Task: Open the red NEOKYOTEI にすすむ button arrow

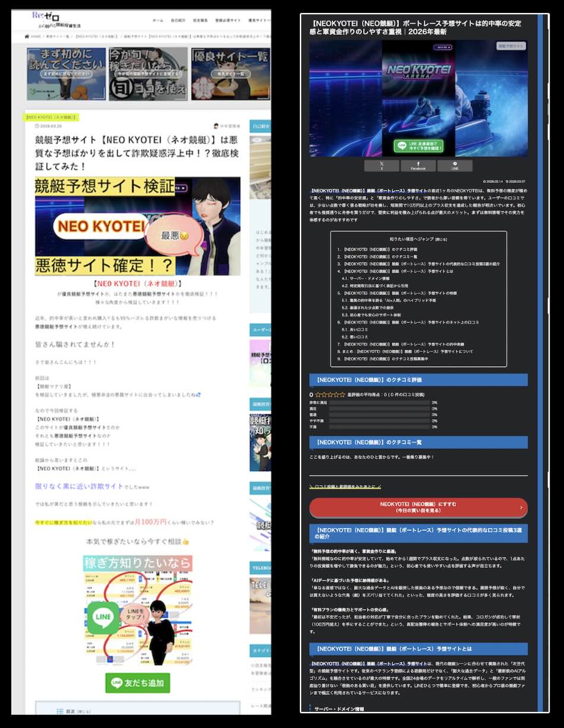Action: [x=521, y=507]
